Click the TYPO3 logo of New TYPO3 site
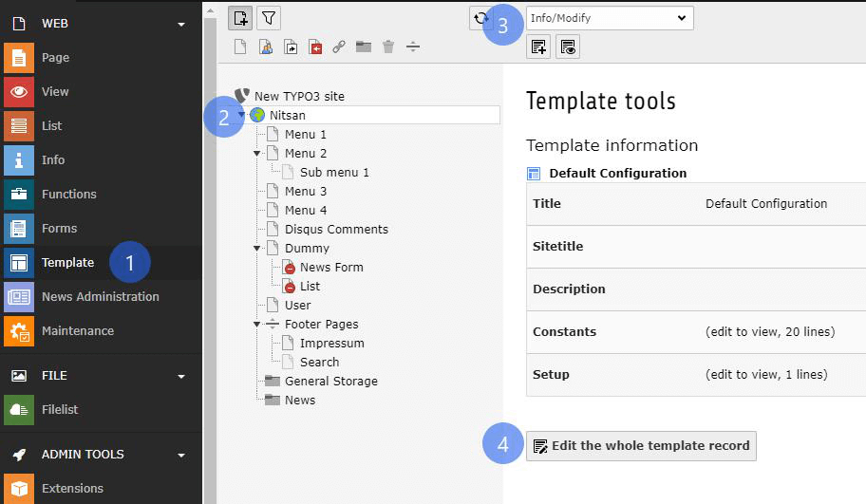 tap(242, 96)
